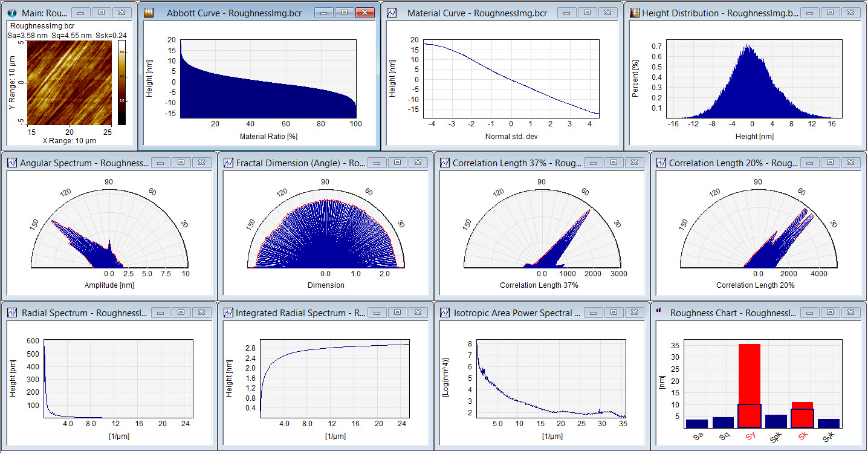
Task: Click the Main image window title icon
Action: (x=11, y=13)
